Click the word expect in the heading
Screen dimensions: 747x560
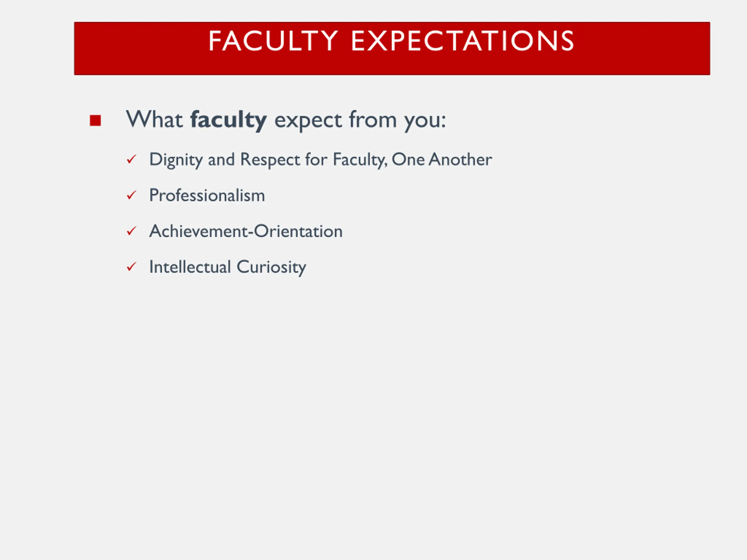pyautogui.click(x=308, y=121)
